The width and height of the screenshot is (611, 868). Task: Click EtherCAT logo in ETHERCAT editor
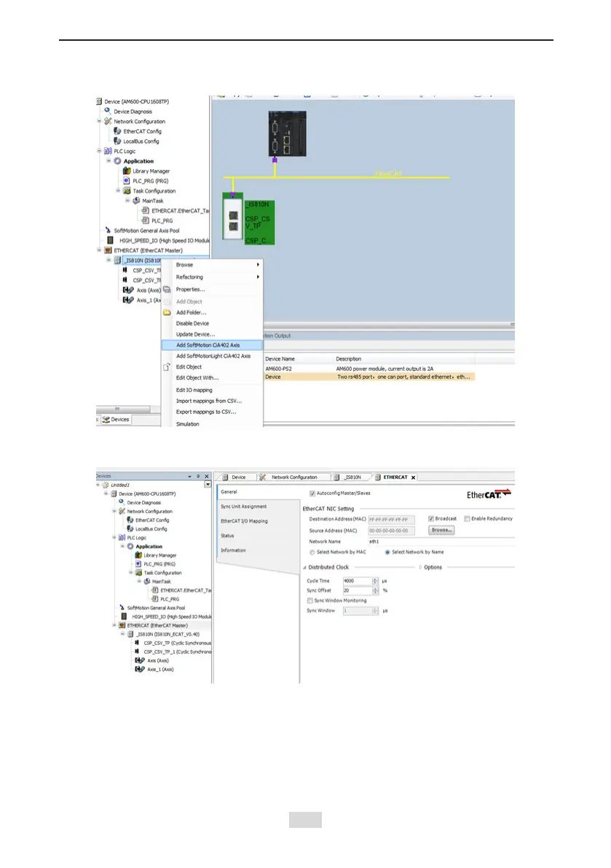(489, 494)
